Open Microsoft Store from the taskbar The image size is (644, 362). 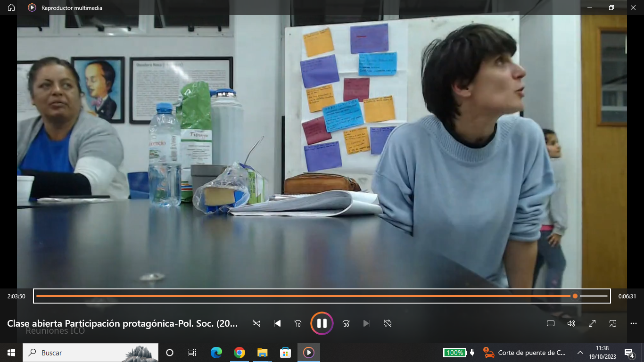(x=286, y=353)
